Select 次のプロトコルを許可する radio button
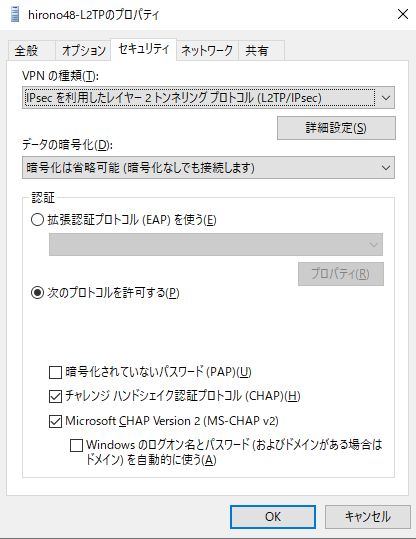 click(x=37, y=293)
